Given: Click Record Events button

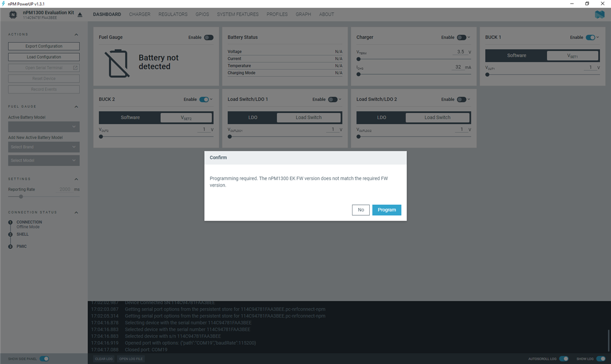Looking at the screenshot, I should (x=44, y=89).
